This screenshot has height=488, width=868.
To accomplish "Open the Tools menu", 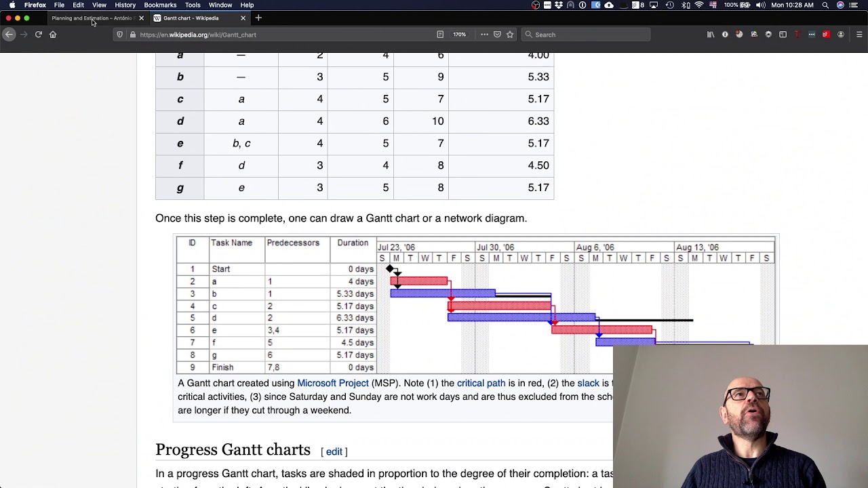I will click(193, 5).
